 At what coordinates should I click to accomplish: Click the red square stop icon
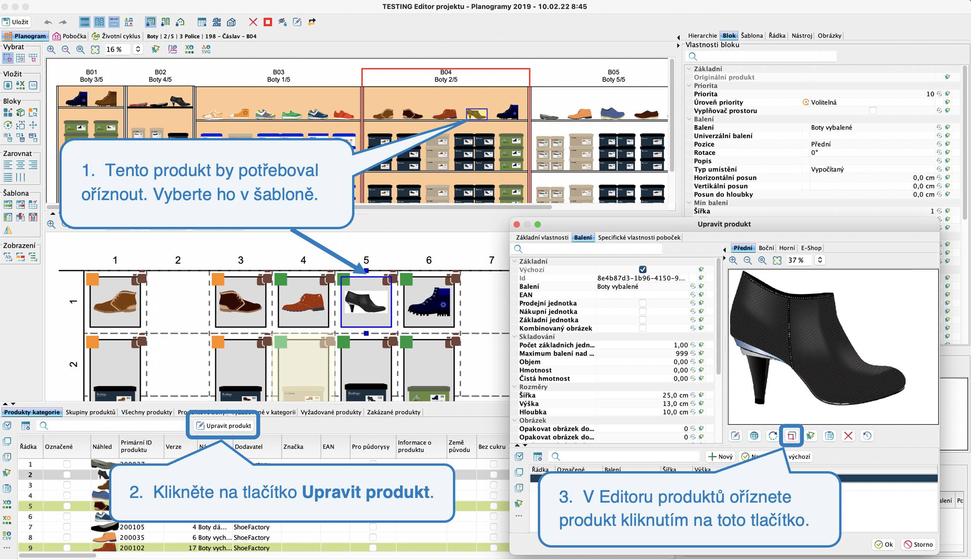pyautogui.click(x=268, y=22)
